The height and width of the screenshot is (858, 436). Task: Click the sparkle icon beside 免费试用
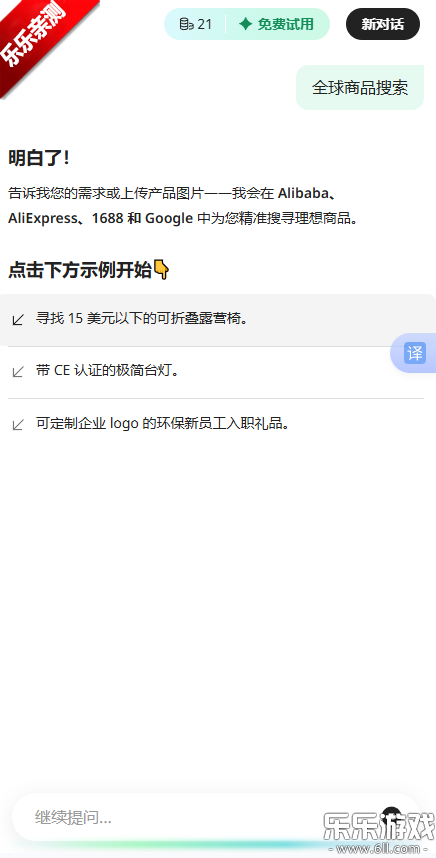[246, 24]
